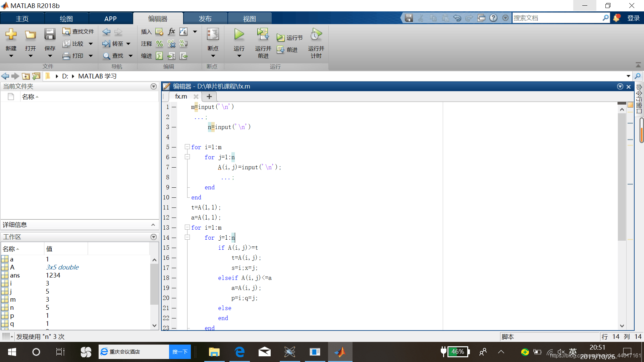
Task: Click the Find Files (查找文件) icon
Action: click(x=66, y=32)
